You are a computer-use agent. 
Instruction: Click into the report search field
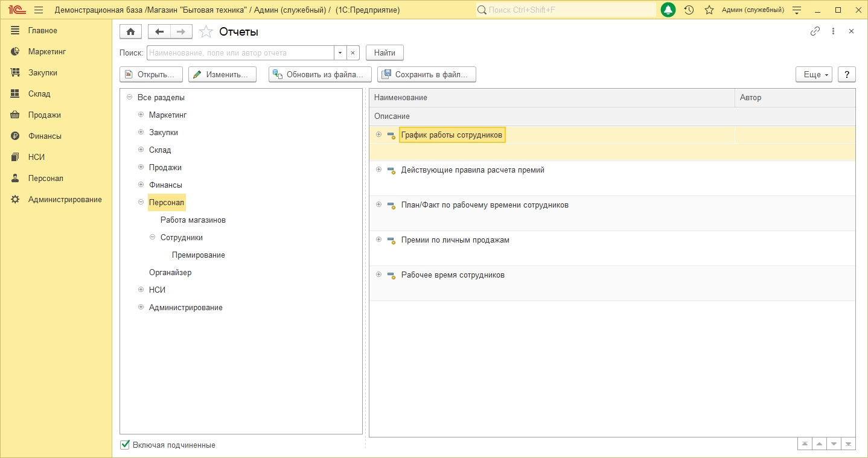[x=240, y=53]
